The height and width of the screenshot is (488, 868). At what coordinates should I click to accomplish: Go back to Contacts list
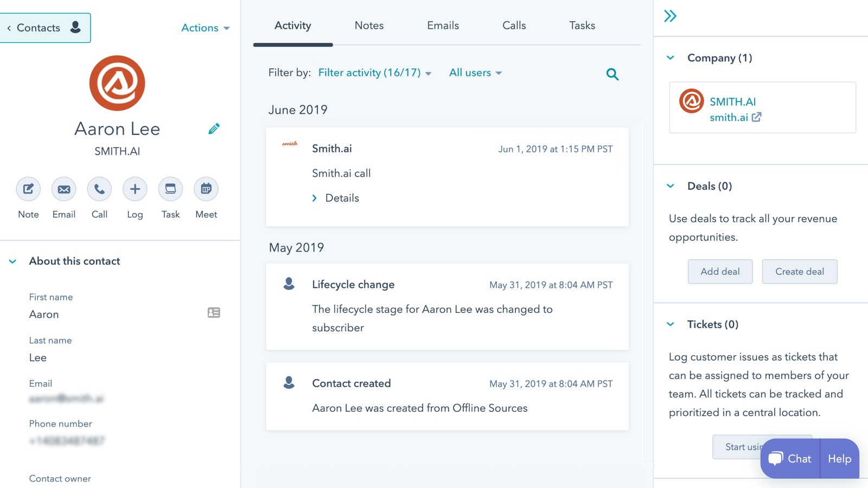[38, 27]
